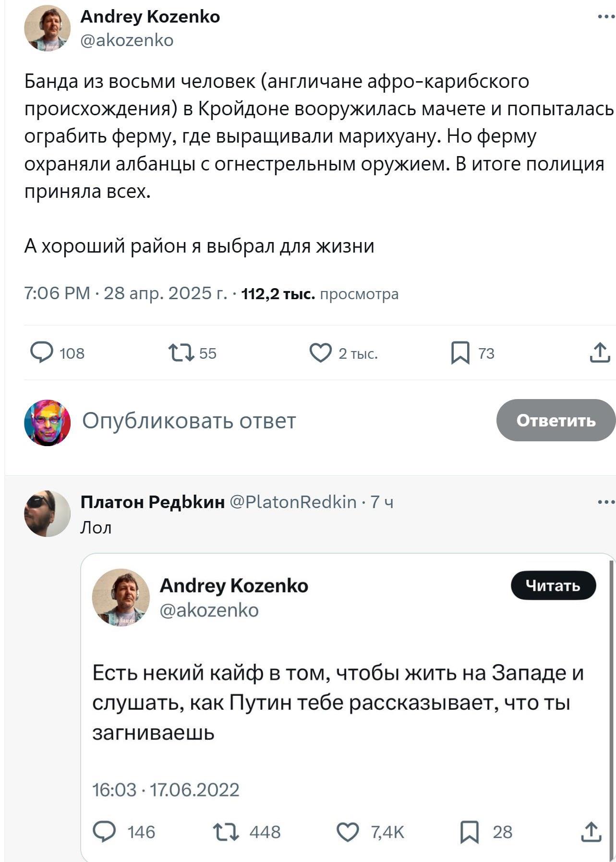This screenshot has height=862, width=616.
Task: Click the reply icon on main tweet
Action: click(42, 353)
